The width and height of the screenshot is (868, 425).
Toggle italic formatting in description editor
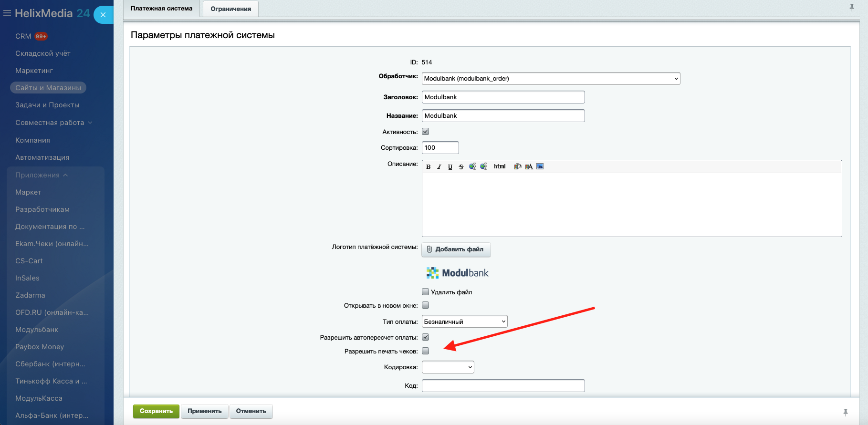(x=439, y=166)
